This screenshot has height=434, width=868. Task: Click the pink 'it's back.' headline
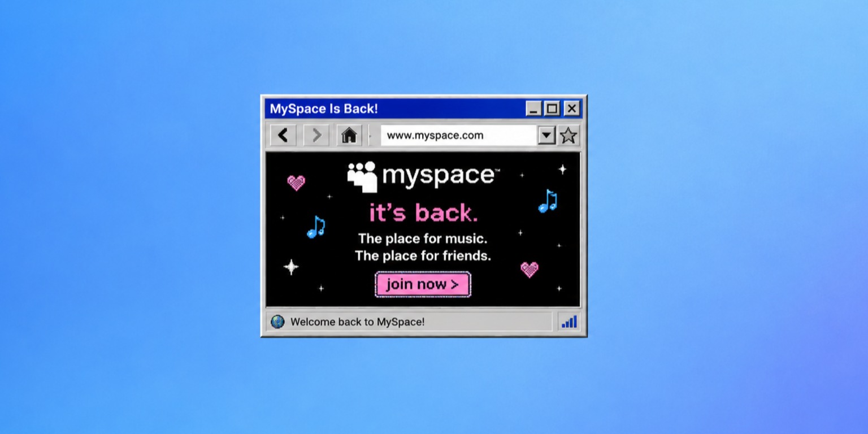coord(423,213)
